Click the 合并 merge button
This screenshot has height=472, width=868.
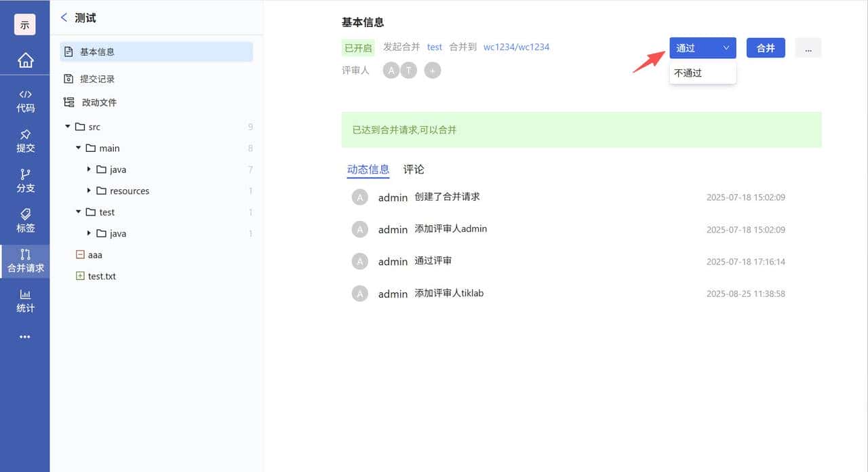coord(766,47)
